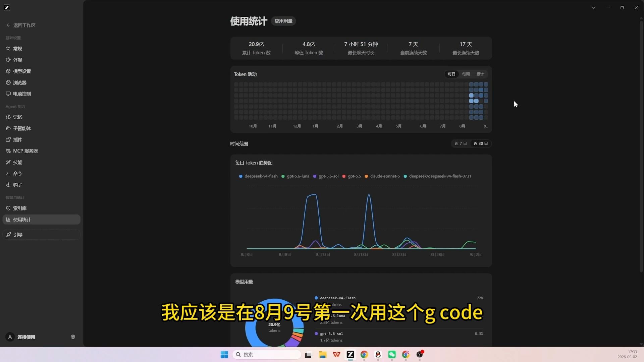Open 引导 onboarding guide
Viewport: 644px width, 362px height.
pos(41,235)
